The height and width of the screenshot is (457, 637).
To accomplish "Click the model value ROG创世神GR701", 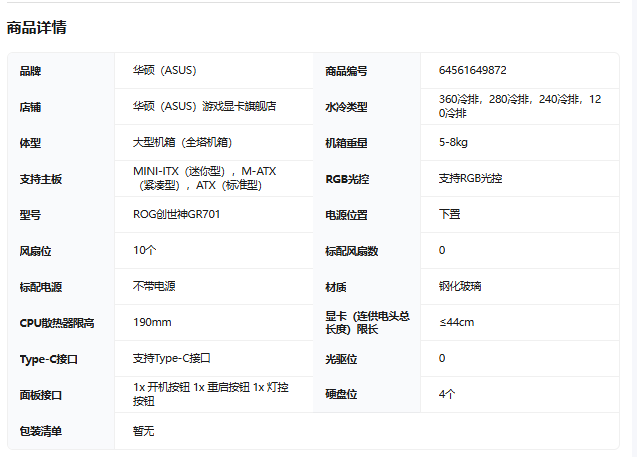I will click(x=176, y=214).
